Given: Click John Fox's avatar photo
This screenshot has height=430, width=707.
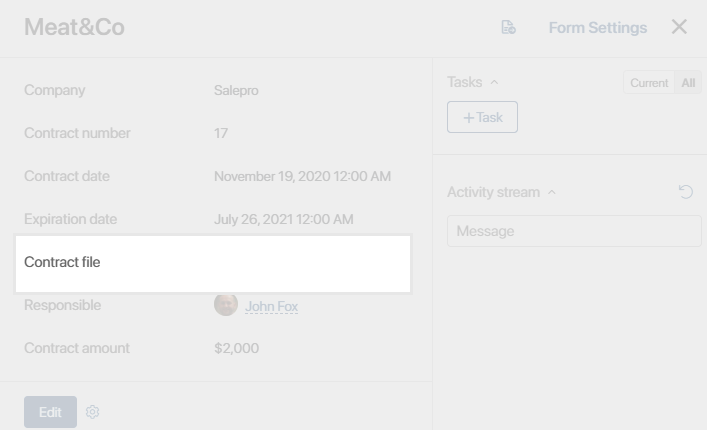Looking at the screenshot, I should click(226, 304).
